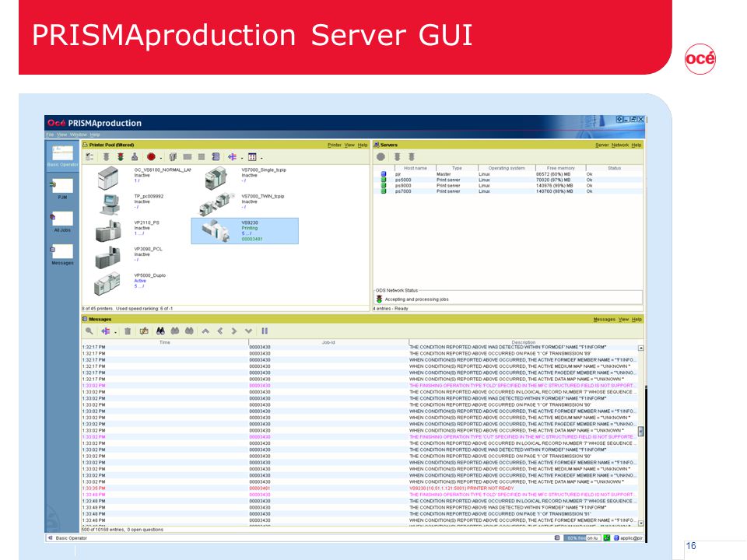The height and width of the screenshot is (560, 747).
Task: Click the edit note icon in Messages toolbar
Action: coord(143,331)
